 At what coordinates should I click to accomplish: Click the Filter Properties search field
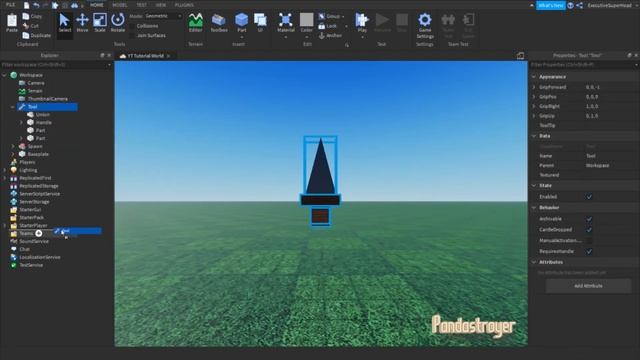[584, 65]
